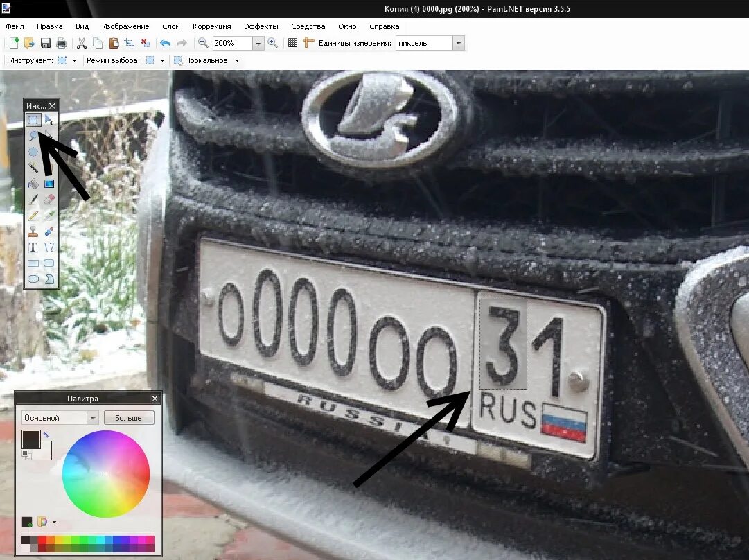Open the Слои menu
Image resolution: width=749 pixels, height=560 pixels.
pyautogui.click(x=171, y=26)
